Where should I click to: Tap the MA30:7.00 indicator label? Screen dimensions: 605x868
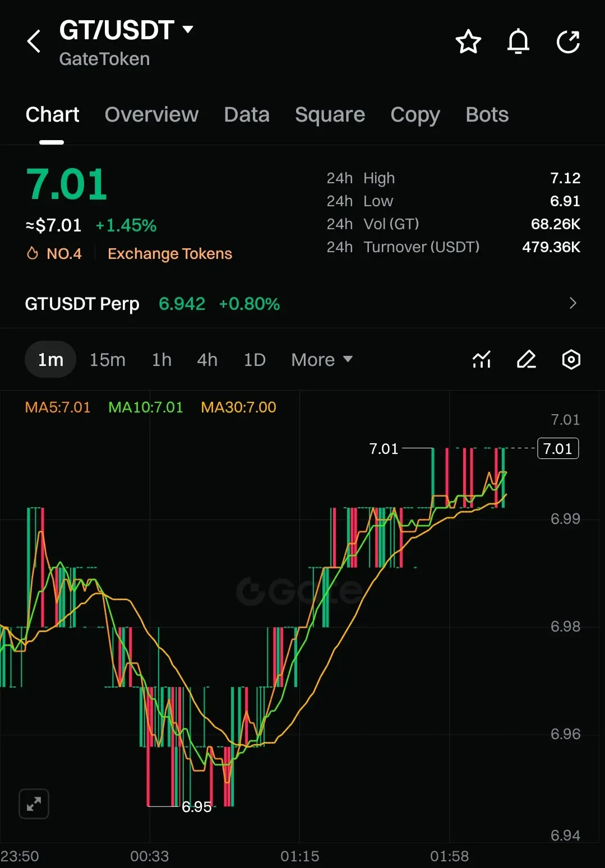(x=238, y=407)
